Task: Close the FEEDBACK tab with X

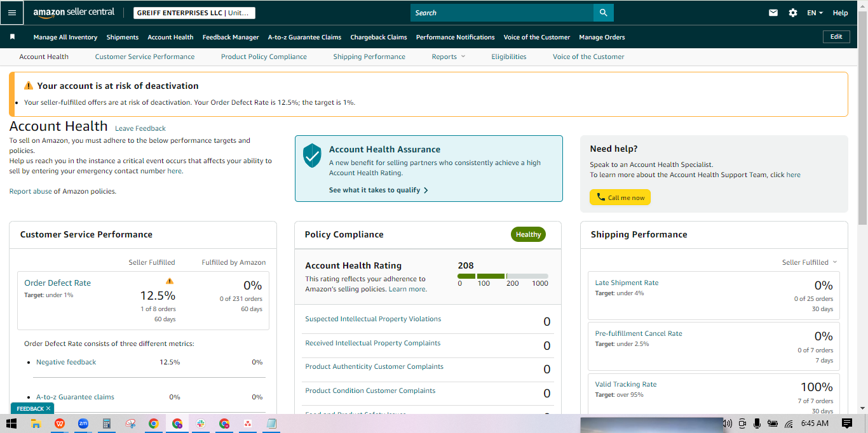Action: [48, 408]
